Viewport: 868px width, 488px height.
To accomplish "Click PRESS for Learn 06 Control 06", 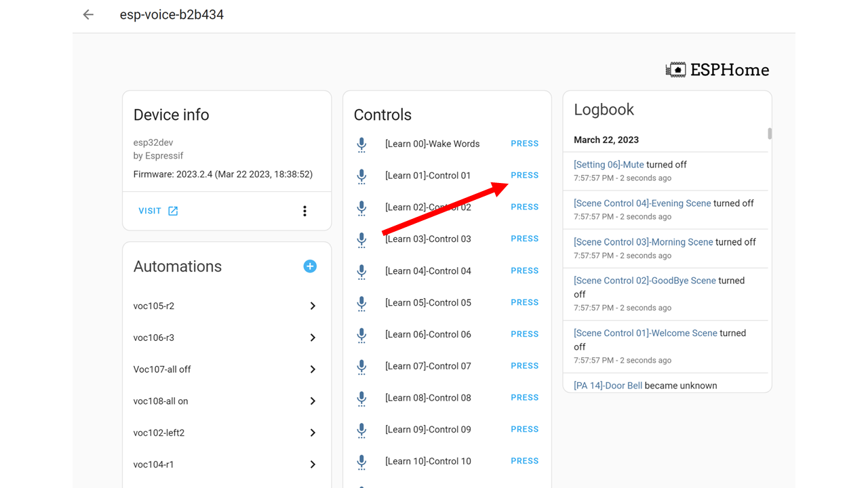I will [x=525, y=334].
